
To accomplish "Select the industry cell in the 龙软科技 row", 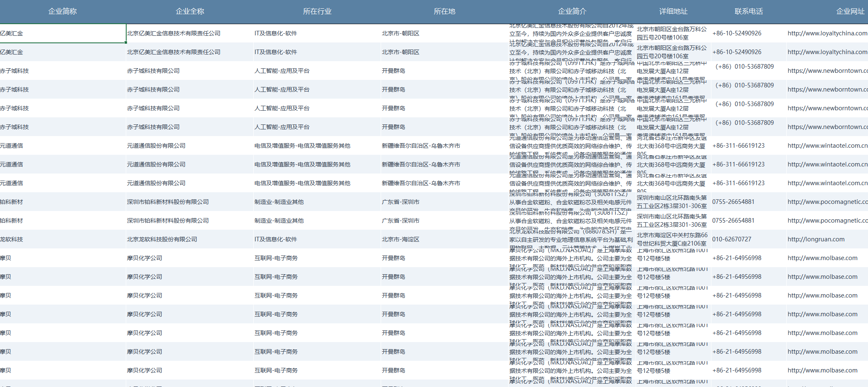I will click(x=317, y=239).
